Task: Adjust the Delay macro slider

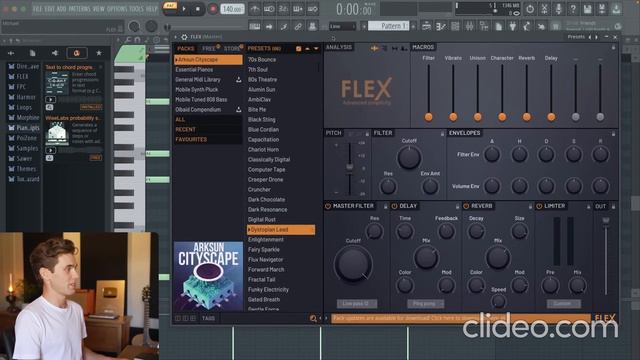Action: [x=551, y=117]
